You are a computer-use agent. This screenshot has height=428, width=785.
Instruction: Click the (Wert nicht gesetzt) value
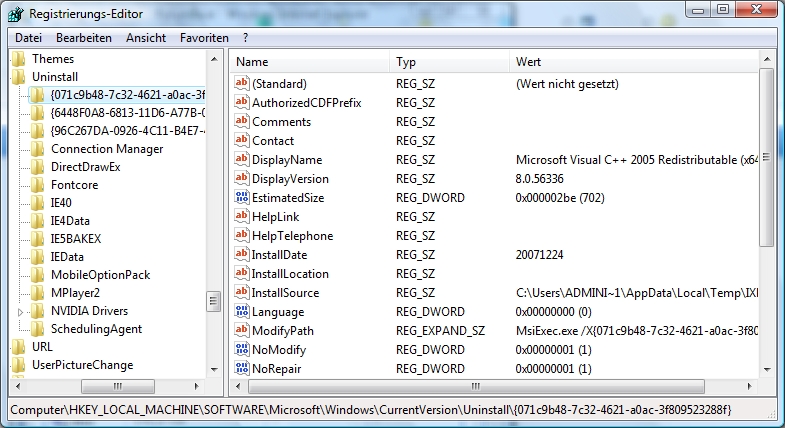(x=567, y=84)
